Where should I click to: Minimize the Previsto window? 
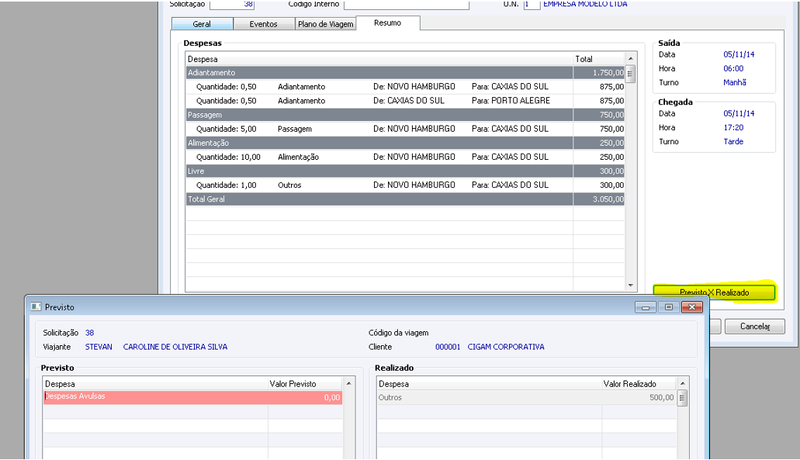(645, 307)
